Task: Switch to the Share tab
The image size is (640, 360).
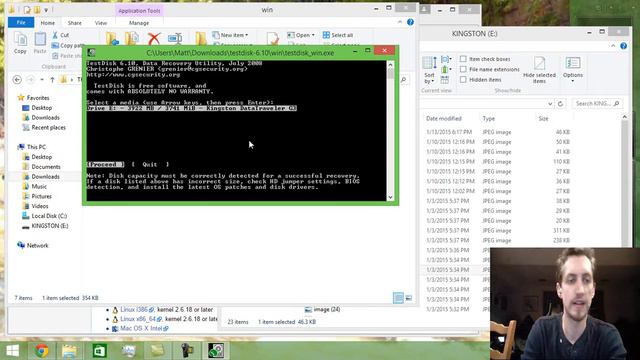Action: 75,23
